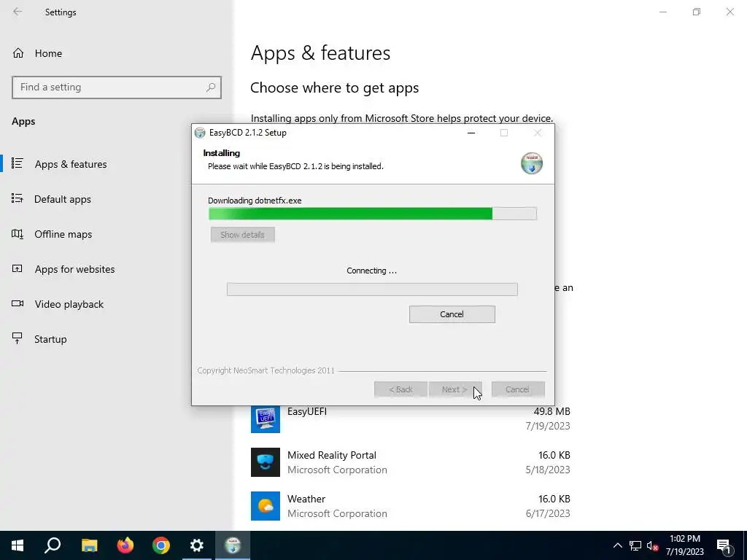Click the muted volume tray icon
Screen dimensions: 747x560
652,545
